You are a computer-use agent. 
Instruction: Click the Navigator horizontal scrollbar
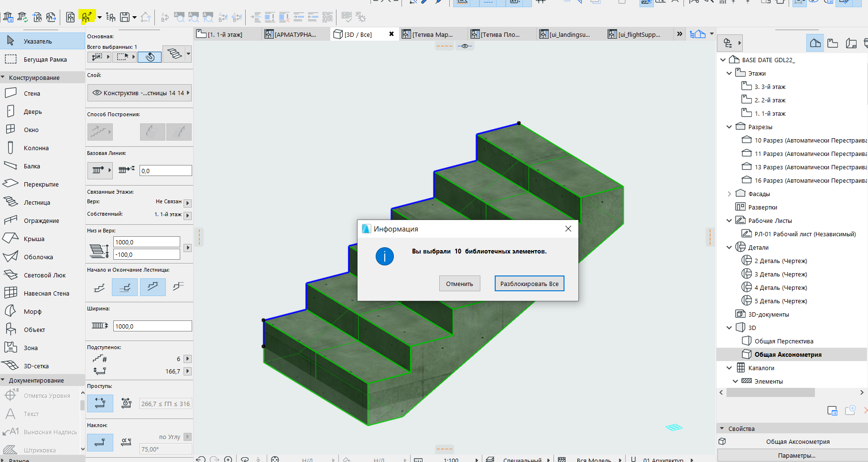(x=770, y=392)
